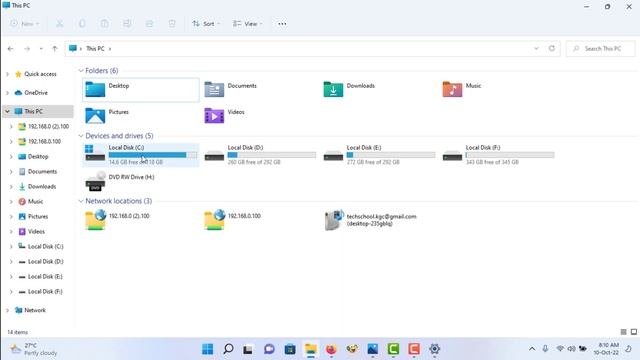Image resolution: width=640 pixels, height=360 pixels.
Task: Refresh the This PC view
Action: coord(552,48)
